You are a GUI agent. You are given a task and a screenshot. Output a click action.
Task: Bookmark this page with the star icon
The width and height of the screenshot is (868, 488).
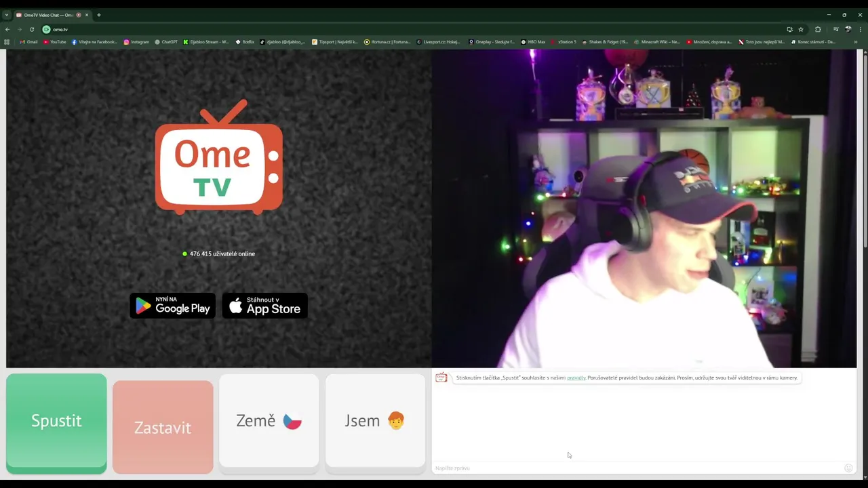tap(801, 29)
